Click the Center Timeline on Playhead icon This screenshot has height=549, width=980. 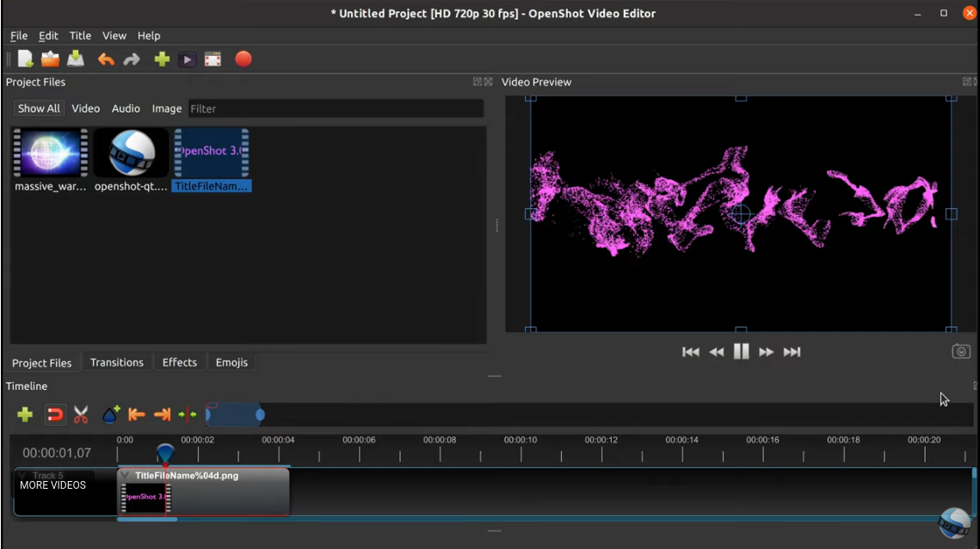click(x=188, y=415)
